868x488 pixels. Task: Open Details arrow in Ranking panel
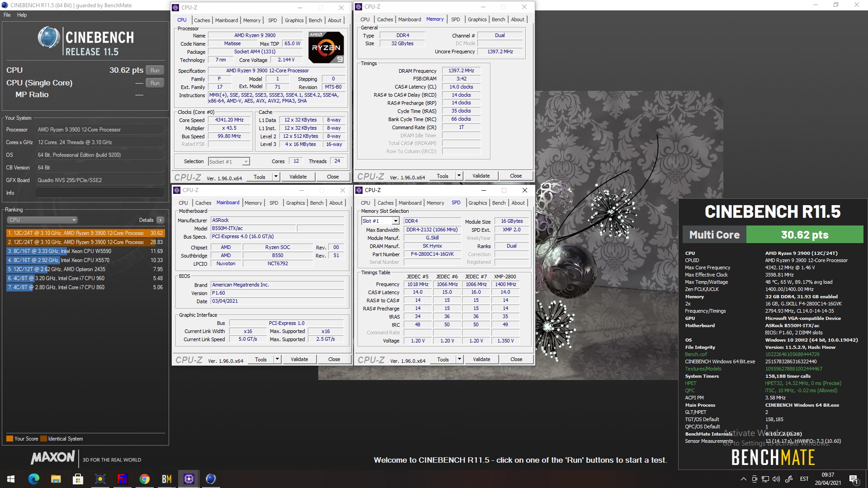coord(160,220)
